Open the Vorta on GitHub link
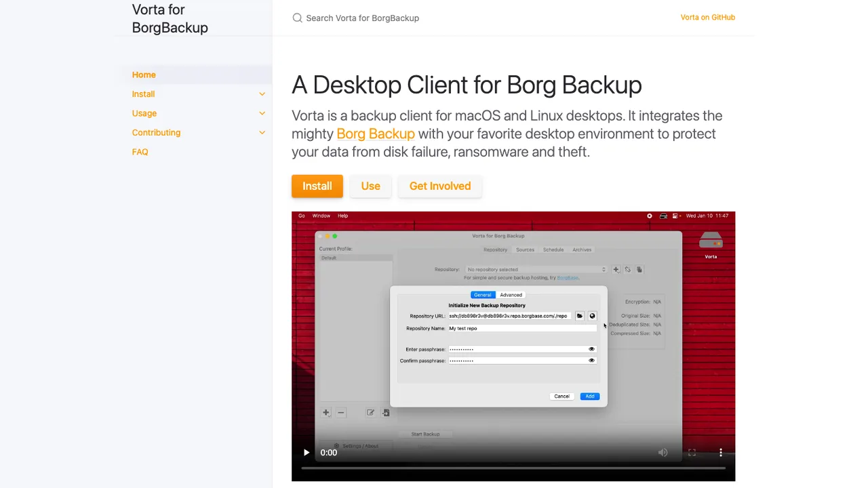 point(707,18)
